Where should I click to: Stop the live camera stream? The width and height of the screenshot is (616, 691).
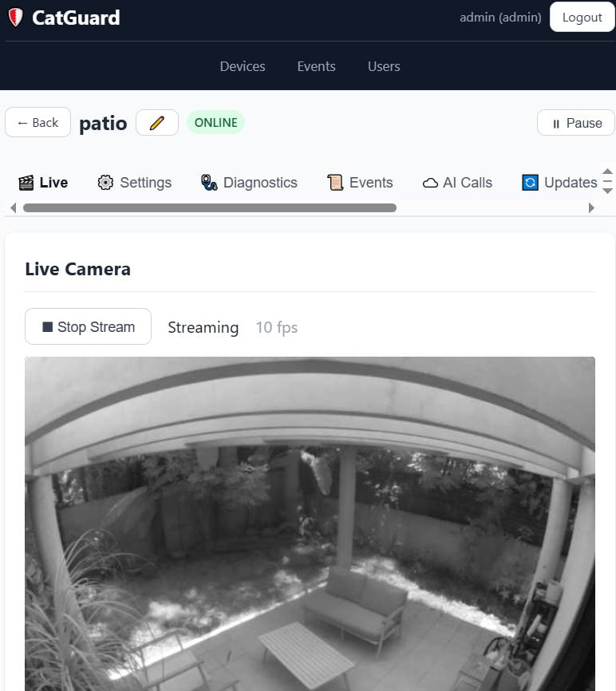pos(88,326)
